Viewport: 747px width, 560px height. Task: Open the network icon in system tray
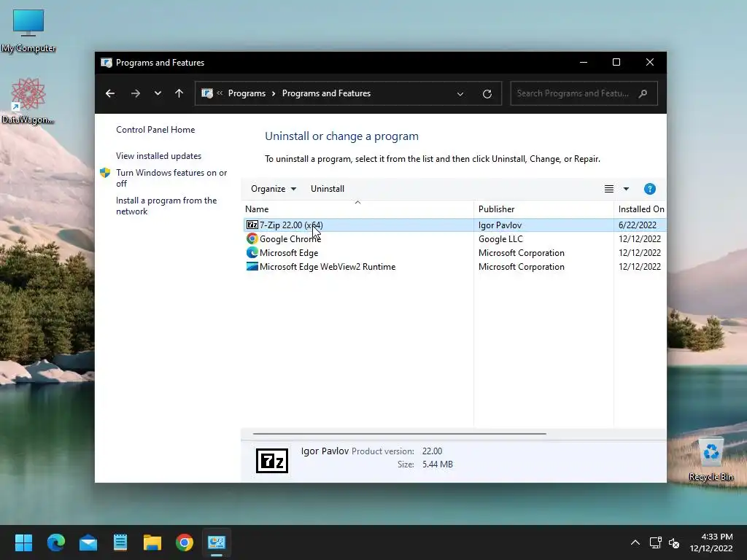pos(656,542)
